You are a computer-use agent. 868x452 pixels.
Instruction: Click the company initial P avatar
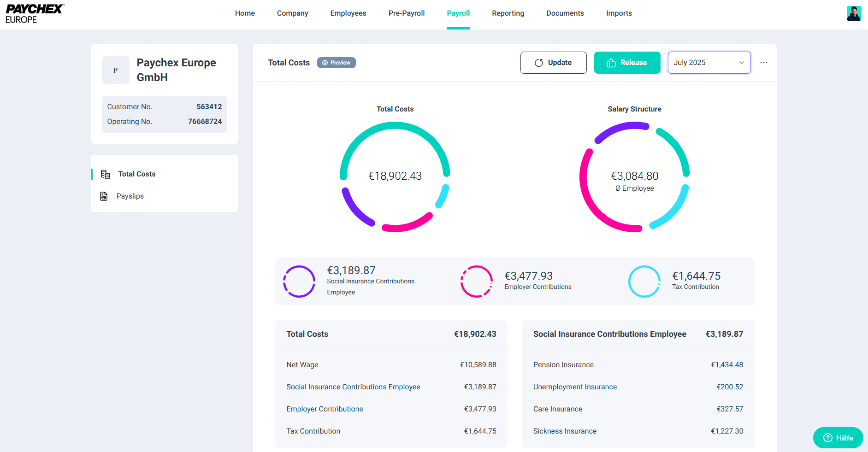pos(116,70)
